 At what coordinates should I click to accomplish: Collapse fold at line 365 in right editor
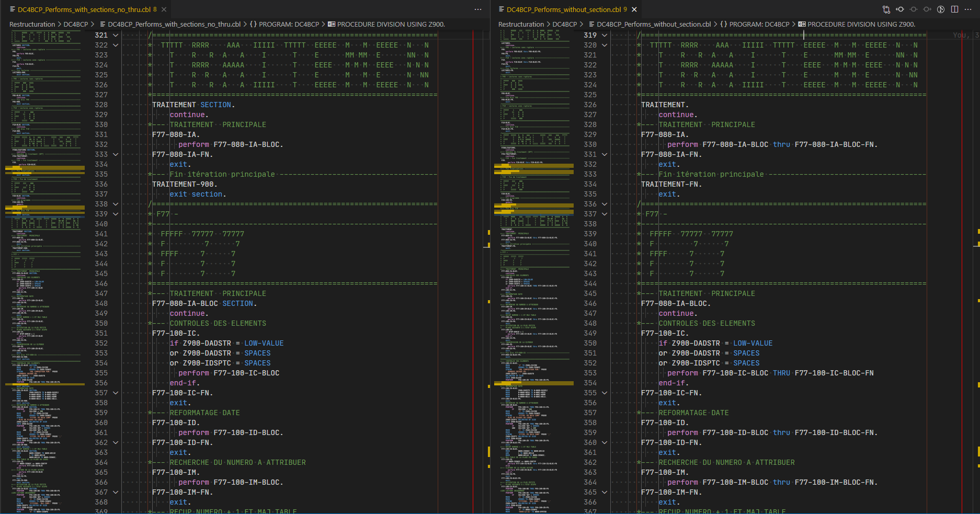605,492
